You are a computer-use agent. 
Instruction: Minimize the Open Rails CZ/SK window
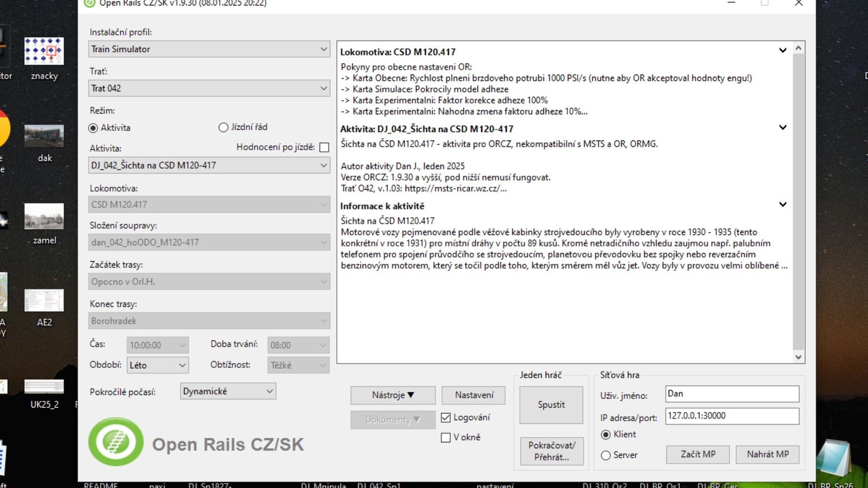point(732,3)
